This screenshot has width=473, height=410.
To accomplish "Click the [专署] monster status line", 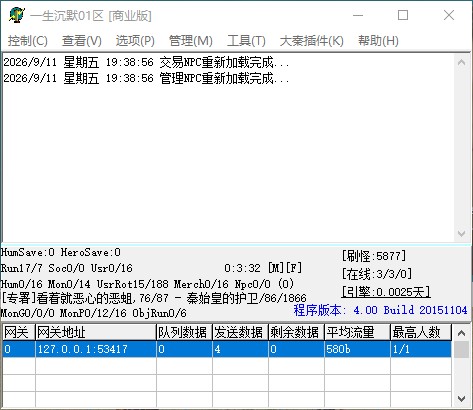I will click(154, 298).
